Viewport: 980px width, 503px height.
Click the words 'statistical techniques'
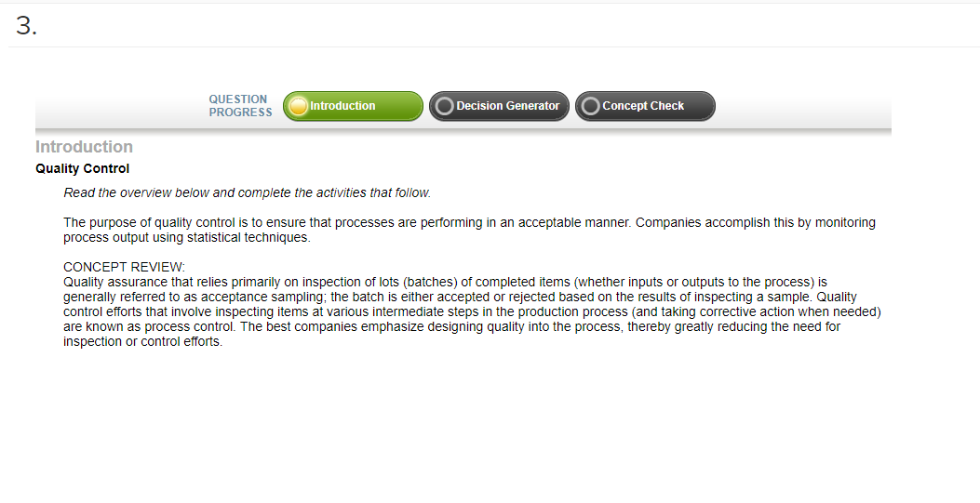point(248,238)
